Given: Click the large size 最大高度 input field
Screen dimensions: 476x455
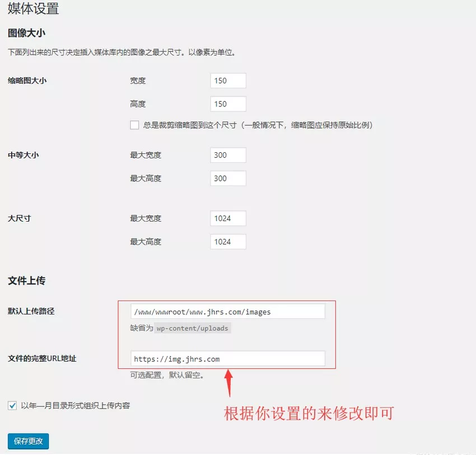Looking at the screenshot, I should pyautogui.click(x=227, y=242).
